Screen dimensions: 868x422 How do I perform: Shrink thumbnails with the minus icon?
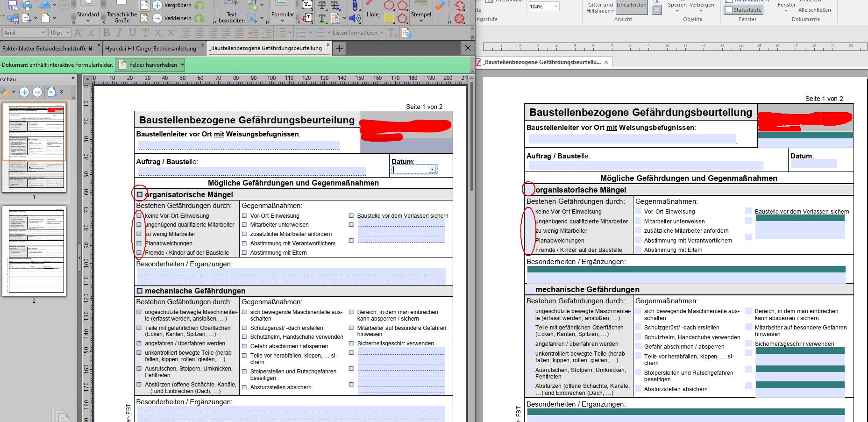click(x=37, y=92)
